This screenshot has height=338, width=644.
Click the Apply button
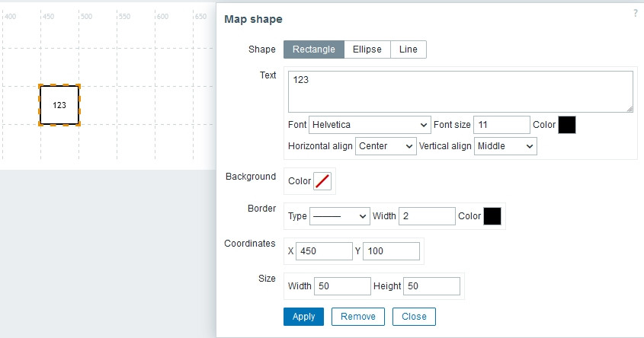303,317
